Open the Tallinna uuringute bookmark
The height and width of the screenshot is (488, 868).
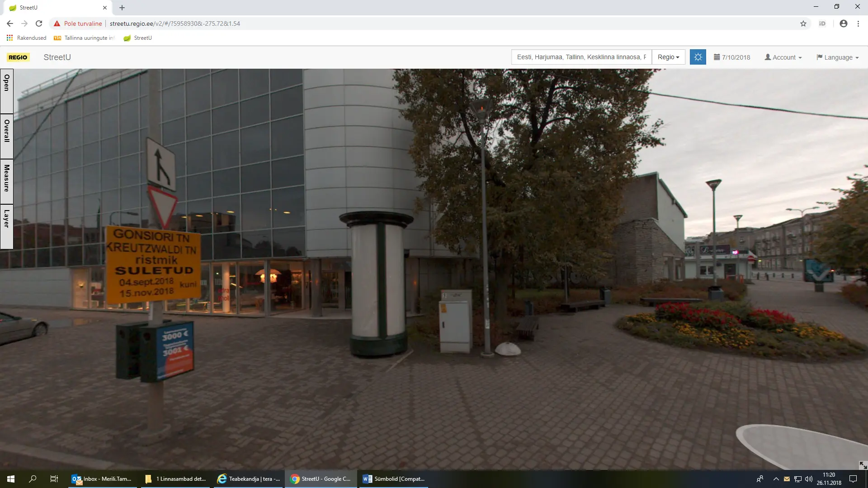85,38
